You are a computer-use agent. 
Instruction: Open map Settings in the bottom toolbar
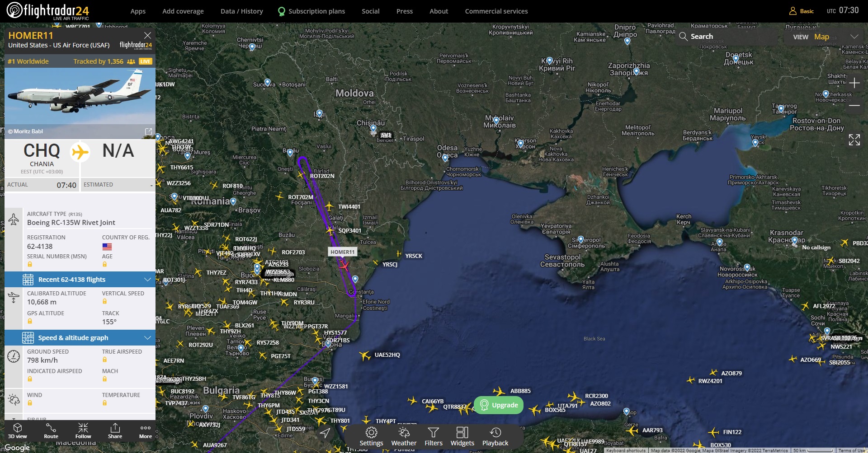pyautogui.click(x=371, y=437)
